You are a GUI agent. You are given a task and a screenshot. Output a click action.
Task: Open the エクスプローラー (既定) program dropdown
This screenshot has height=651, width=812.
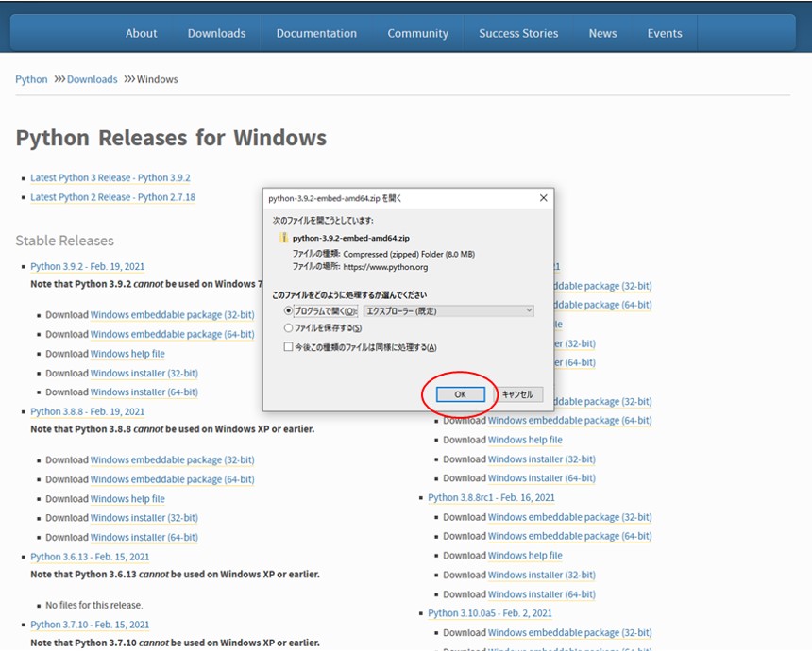448,311
